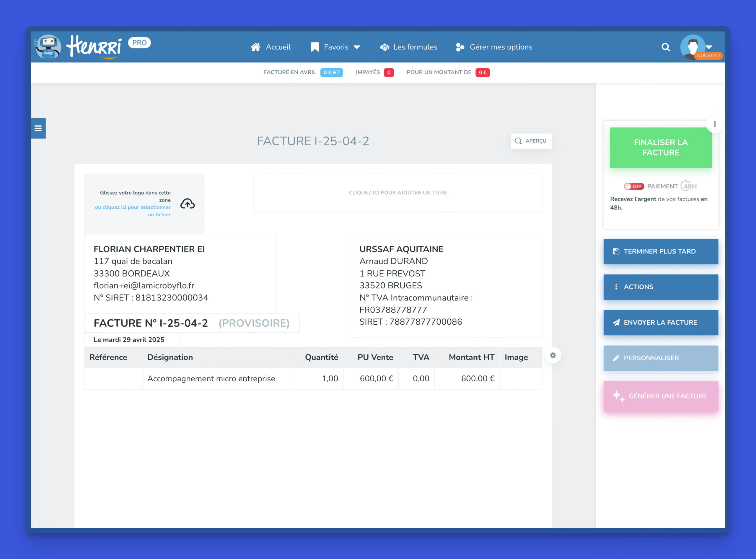Click the Favoris bookmark icon
756x559 pixels.
pos(315,47)
